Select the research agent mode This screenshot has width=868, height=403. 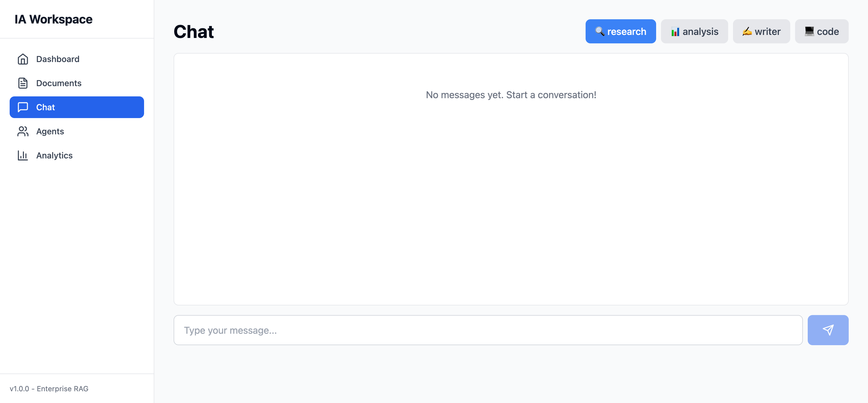(620, 31)
